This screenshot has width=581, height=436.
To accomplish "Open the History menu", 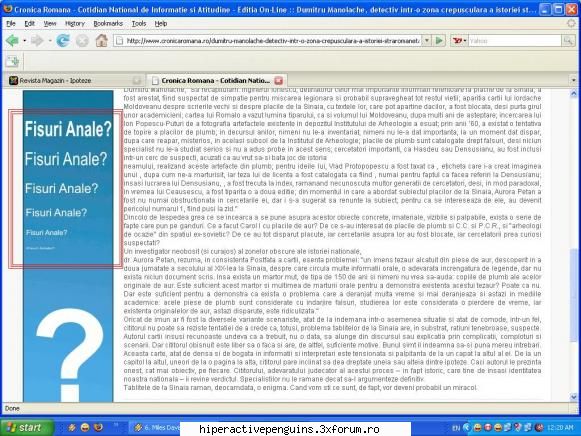I will tap(75, 24).
